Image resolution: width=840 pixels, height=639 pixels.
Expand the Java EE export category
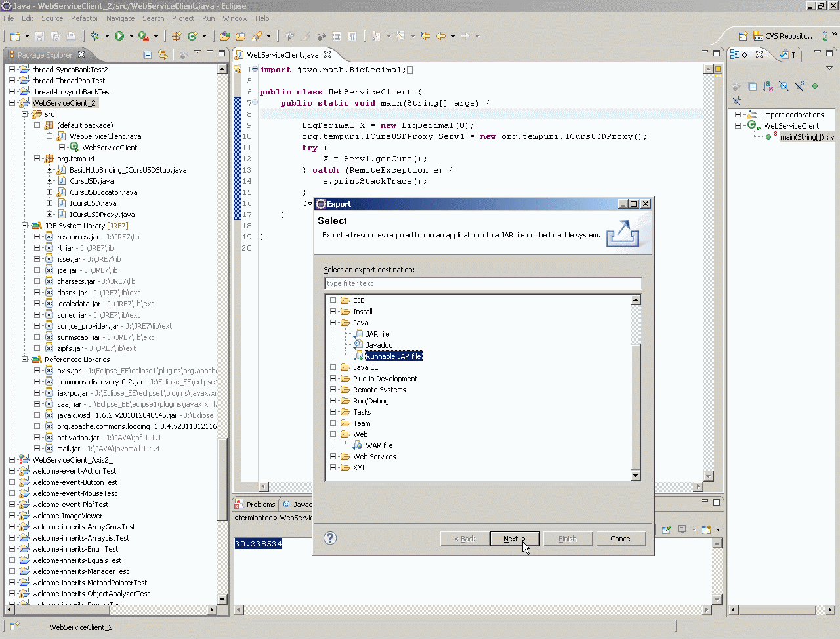333,367
